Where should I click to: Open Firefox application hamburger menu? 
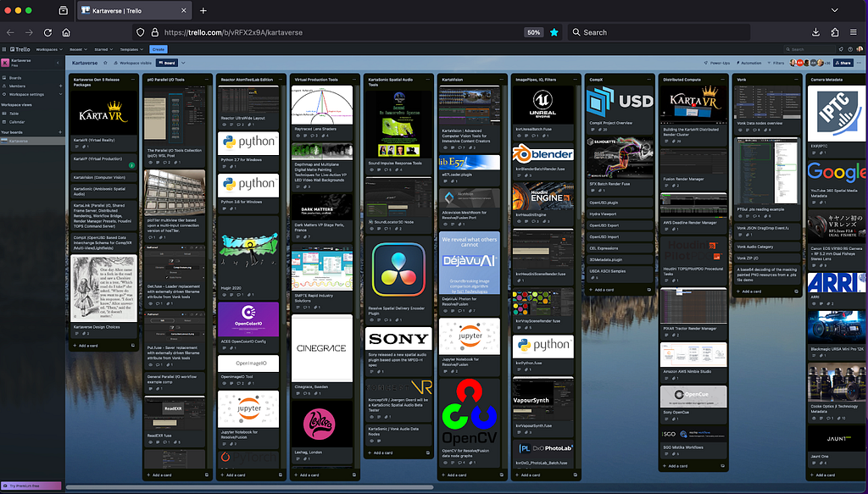pyautogui.click(x=853, y=33)
